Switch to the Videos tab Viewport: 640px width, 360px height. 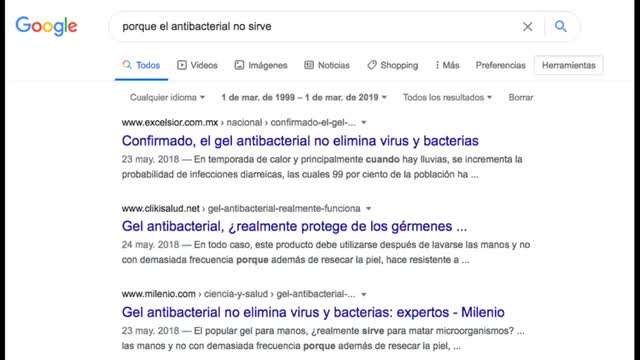pos(198,65)
